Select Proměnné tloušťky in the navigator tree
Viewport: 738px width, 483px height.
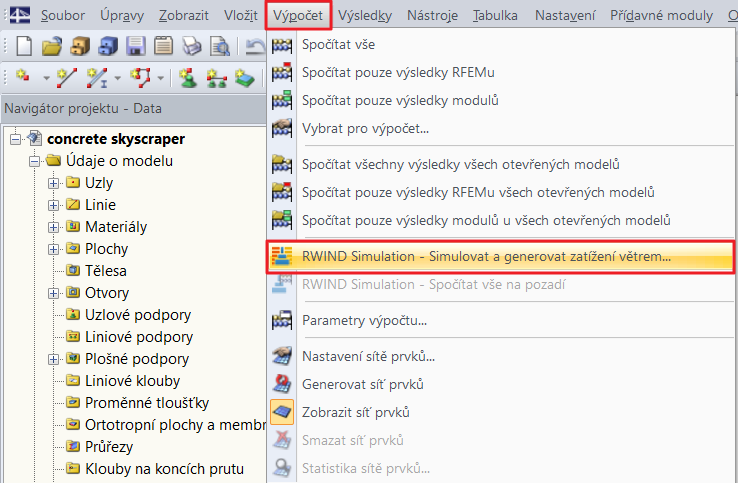click(147, 403)
